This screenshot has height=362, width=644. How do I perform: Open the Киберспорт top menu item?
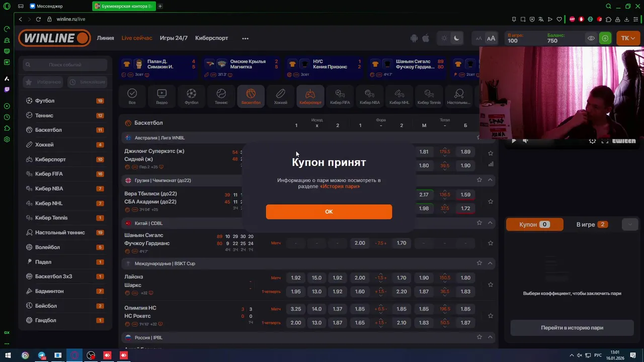tap(211, 38)
